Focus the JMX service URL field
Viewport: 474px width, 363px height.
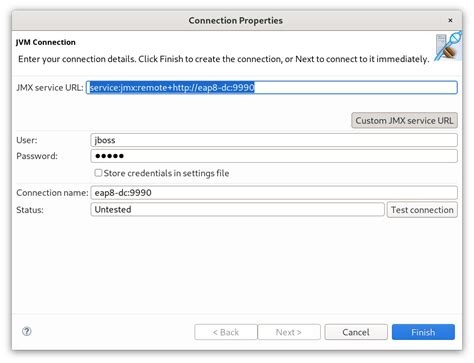272,87
